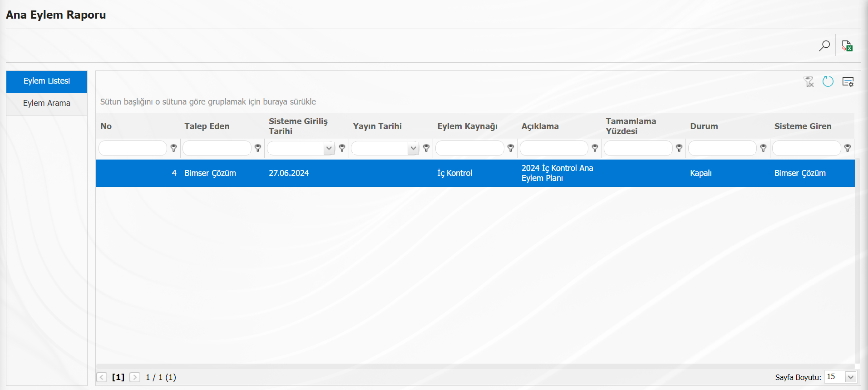
Task: Open filter menu for Sisteme Giriliş Tarihi
Action: pyautogui.click(x=342, y=148)
